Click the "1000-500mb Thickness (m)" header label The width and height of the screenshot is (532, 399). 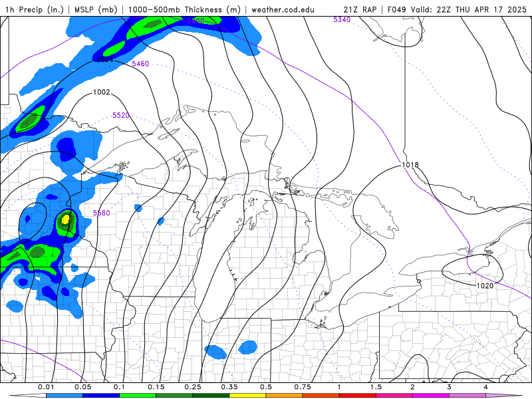click(x=184, y=9)
